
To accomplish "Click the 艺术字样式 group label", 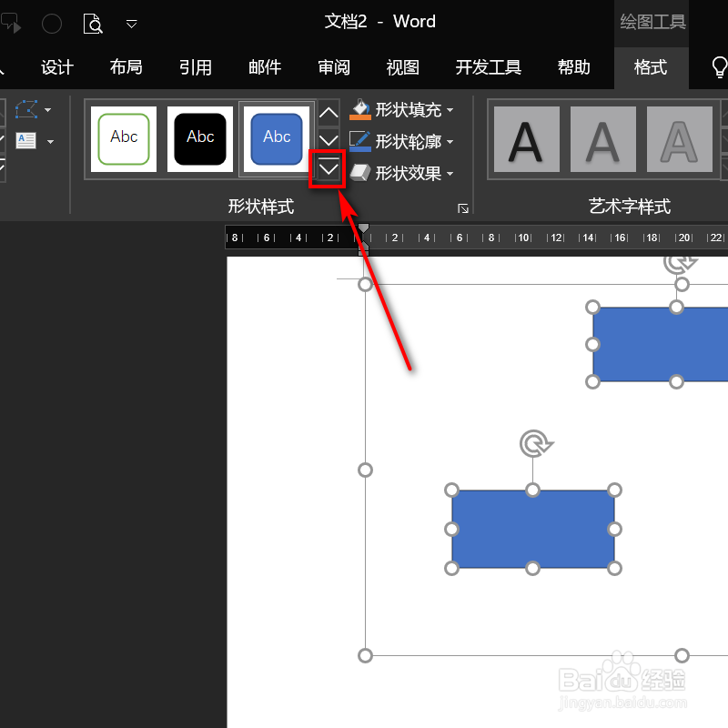I will [x=630, y=207].
